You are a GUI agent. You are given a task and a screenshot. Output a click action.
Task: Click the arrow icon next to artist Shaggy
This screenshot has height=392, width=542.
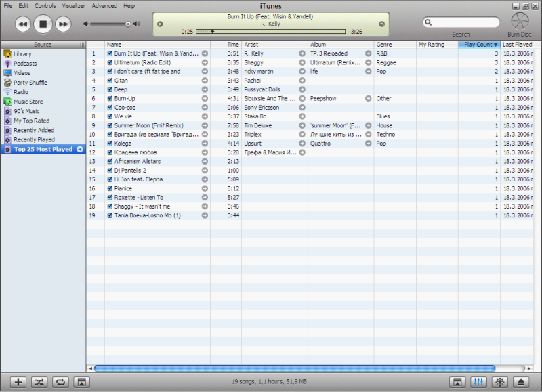302,62
